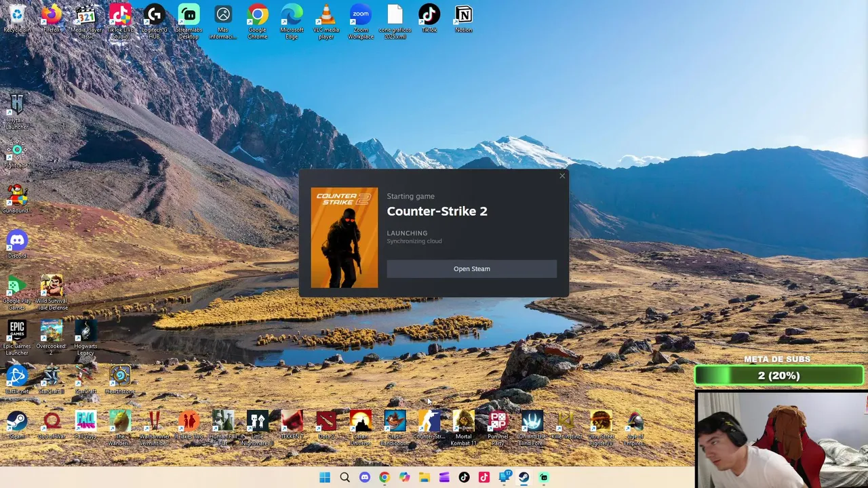Screen dimensions: 868x488
Task: Open Copilot from the taskbar
Action: (x=404, y=477)
